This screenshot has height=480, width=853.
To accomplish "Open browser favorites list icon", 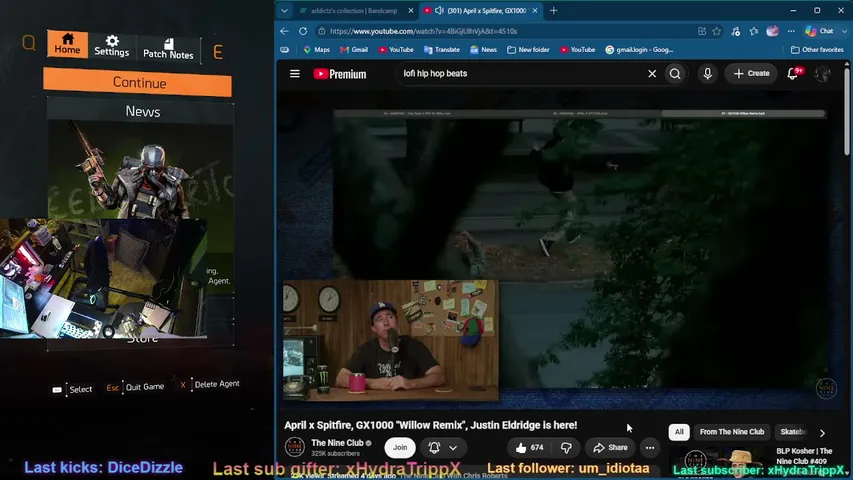I will 753,31.
